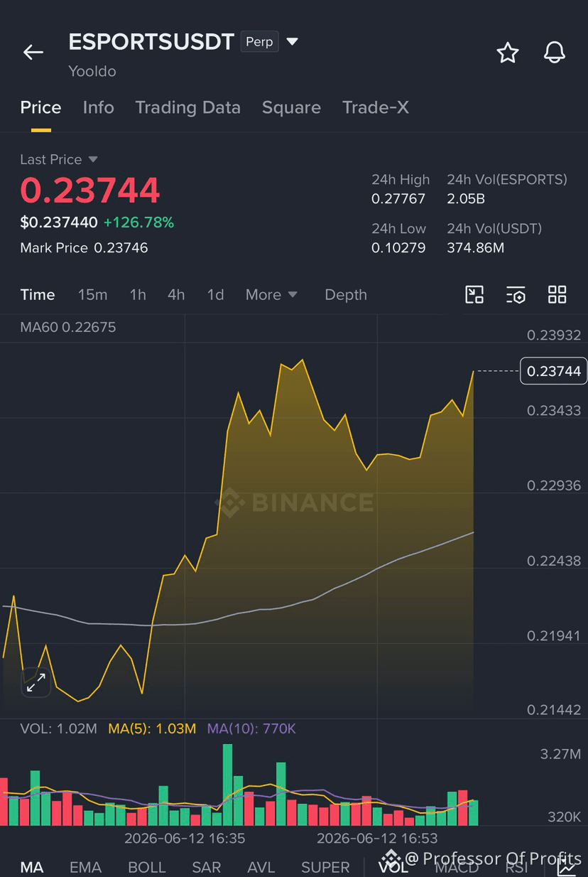
Task: Click the 0.23744 last price value
Action: click(x=90, y=190)
